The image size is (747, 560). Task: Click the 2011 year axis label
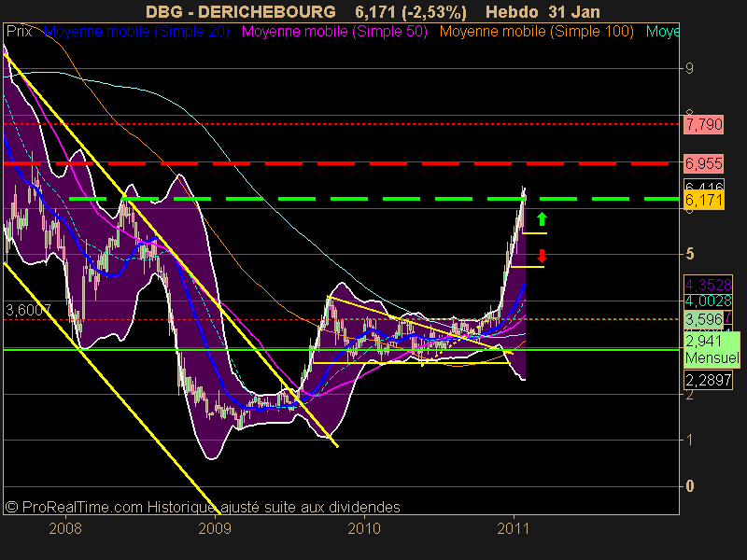point(514,528)
